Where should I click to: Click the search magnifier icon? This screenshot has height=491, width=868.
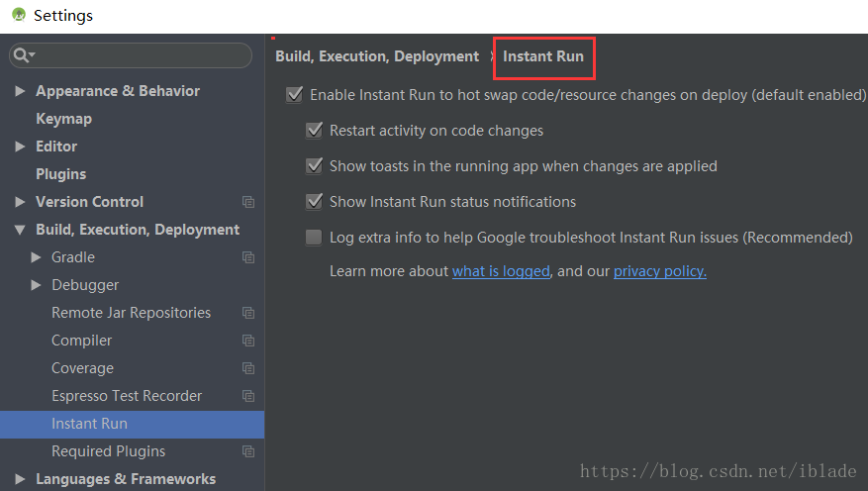coord(22,54)
